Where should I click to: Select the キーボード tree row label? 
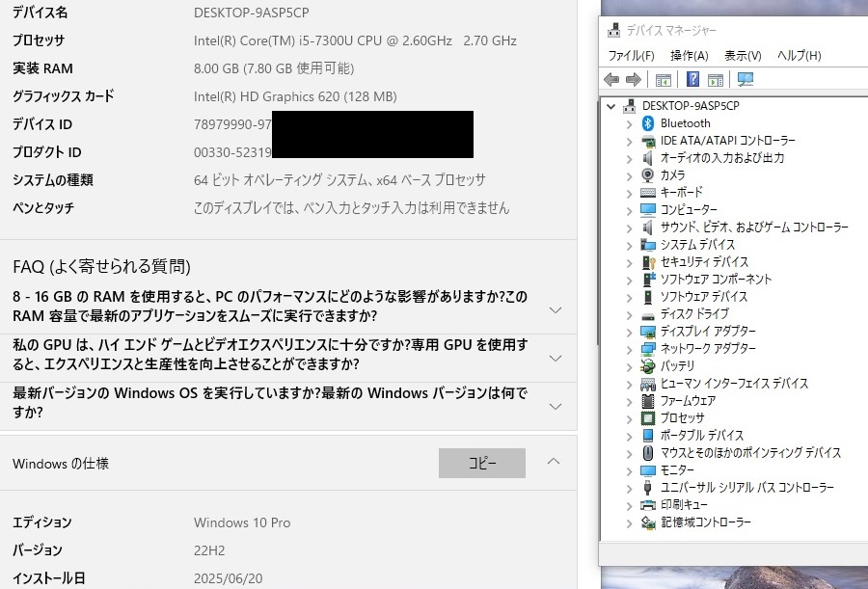pos(682,192)
